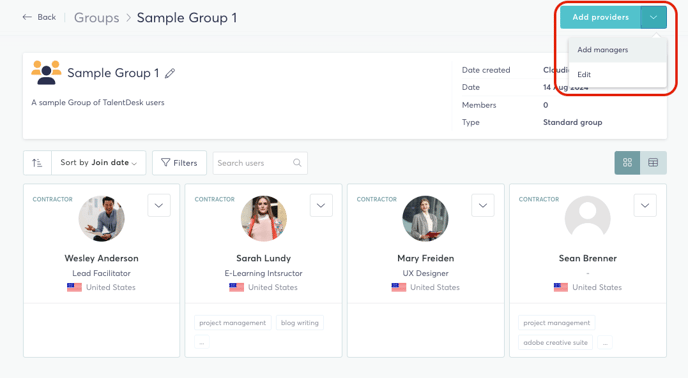This screenshot has height=378, width=688.
Task: Open Sarah Lundy's profile photo
Action: [x=264, y=219]
